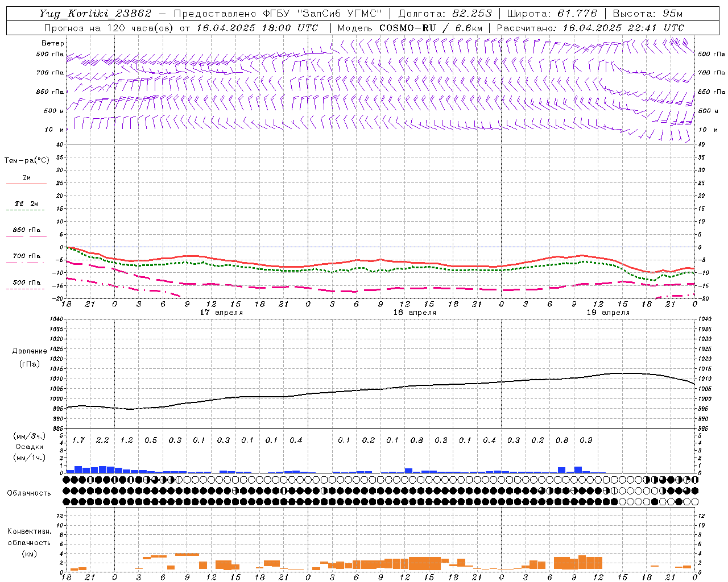Click the station name Yug_Korliki_23862
The height and width of the screenshot is (582, 728).
click(x=96, y=14)
